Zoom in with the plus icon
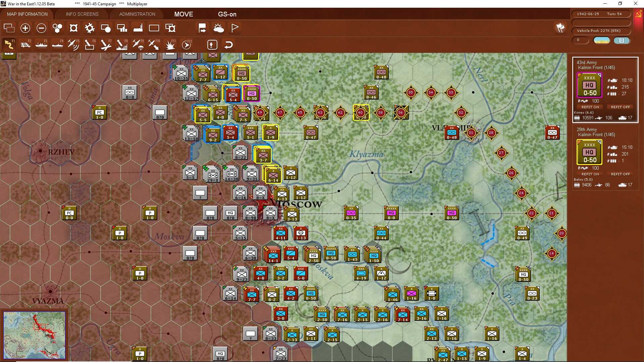The width and height of the screenshot is (644, 362). 25,28
